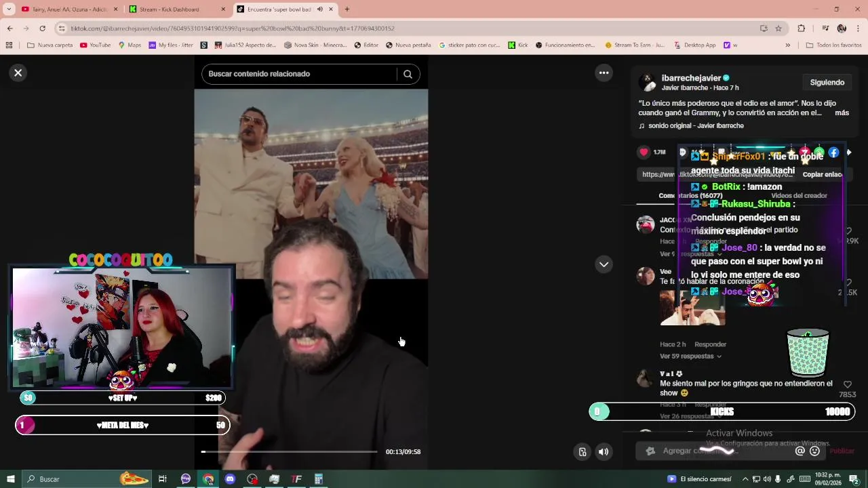Open the Kick bookmark
Viewport: 868px width, 488px height.
tap(518, 45)
